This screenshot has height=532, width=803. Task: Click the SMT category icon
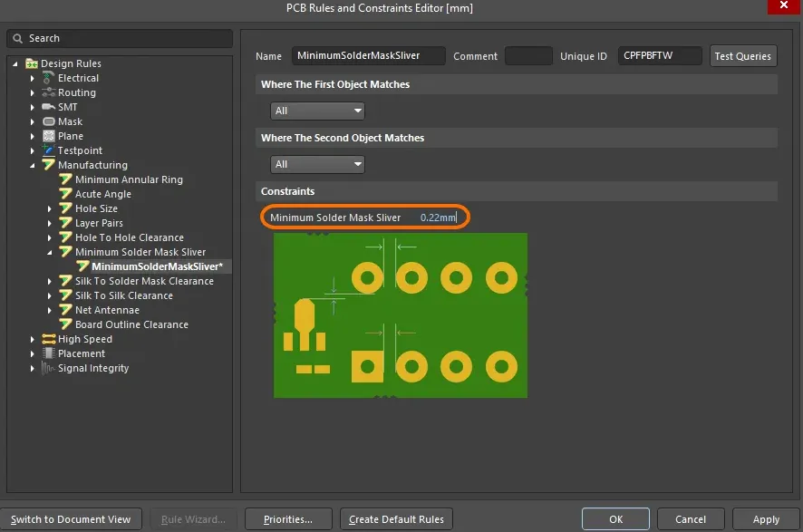49,107
